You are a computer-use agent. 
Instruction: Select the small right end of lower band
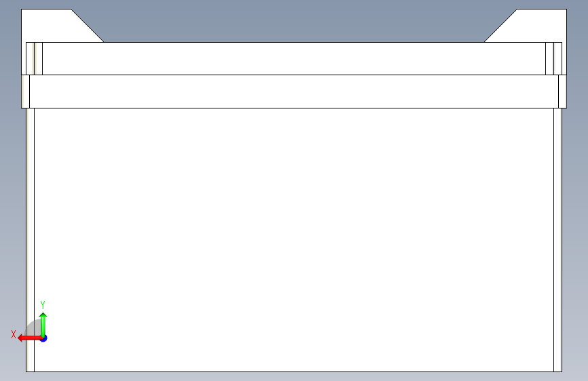pyautogui.click(x=562, y=92)
